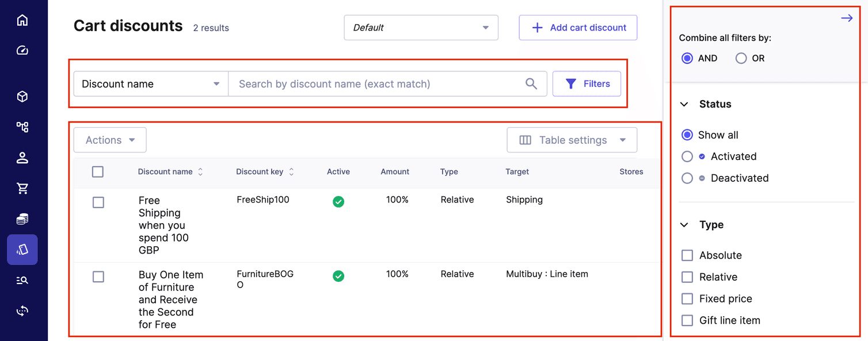Expand the Actions dropdown
This screenshot has width=868, height=341.
point(109,140)
